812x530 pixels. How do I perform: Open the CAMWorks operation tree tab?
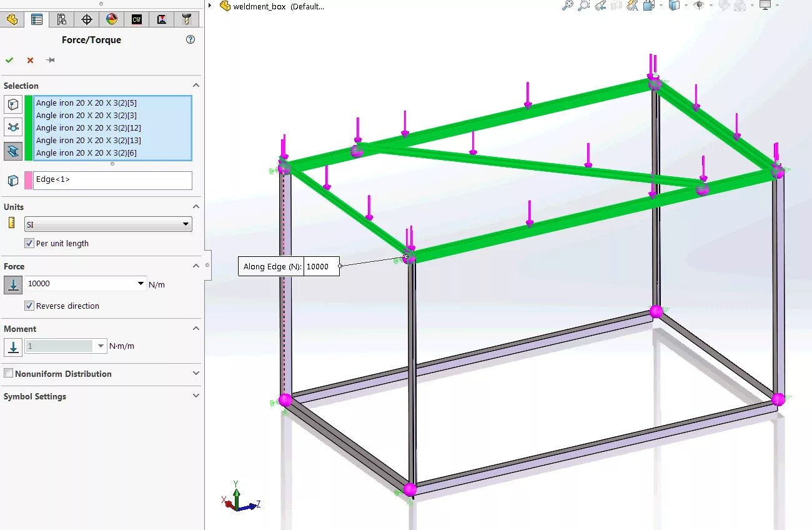(x=161, y=19)
